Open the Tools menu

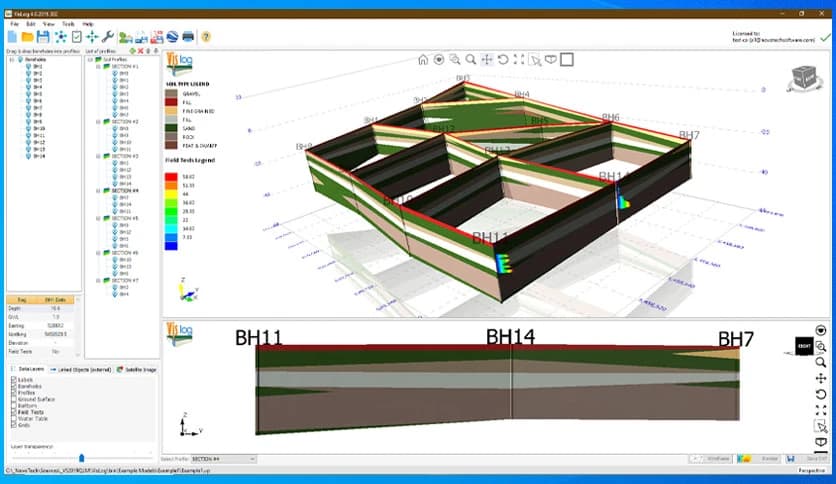[68, 24]
